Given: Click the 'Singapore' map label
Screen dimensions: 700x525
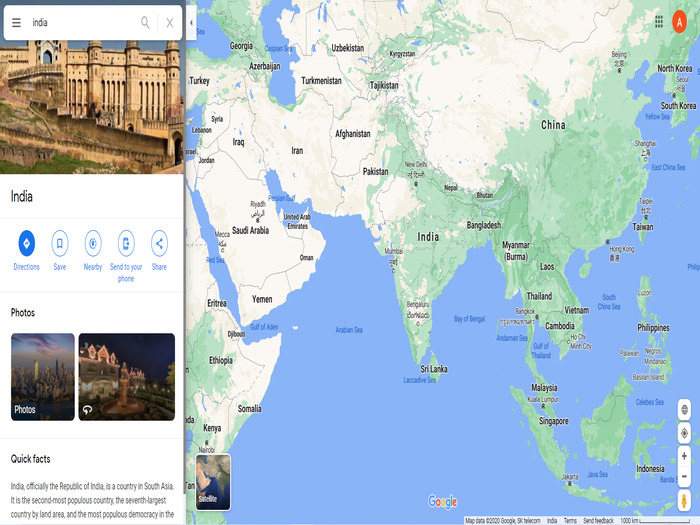Looking at the screenshot, I should pyautogui.click(x=554, y=421).
